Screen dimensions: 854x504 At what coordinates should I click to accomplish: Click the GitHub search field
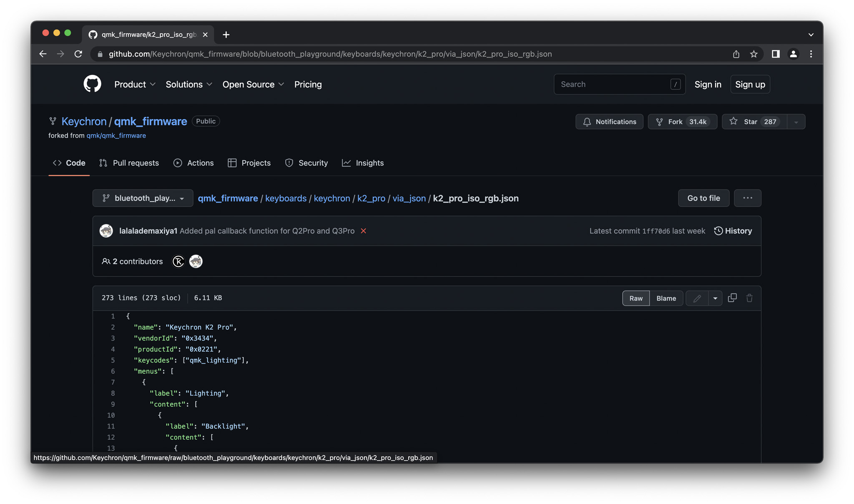(613, 84)
